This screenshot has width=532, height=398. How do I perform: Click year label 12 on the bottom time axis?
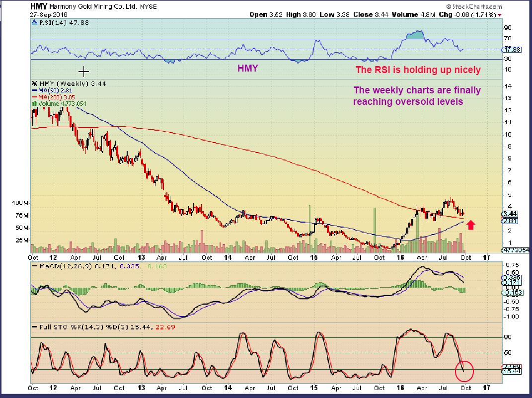[x=53, y=388]
